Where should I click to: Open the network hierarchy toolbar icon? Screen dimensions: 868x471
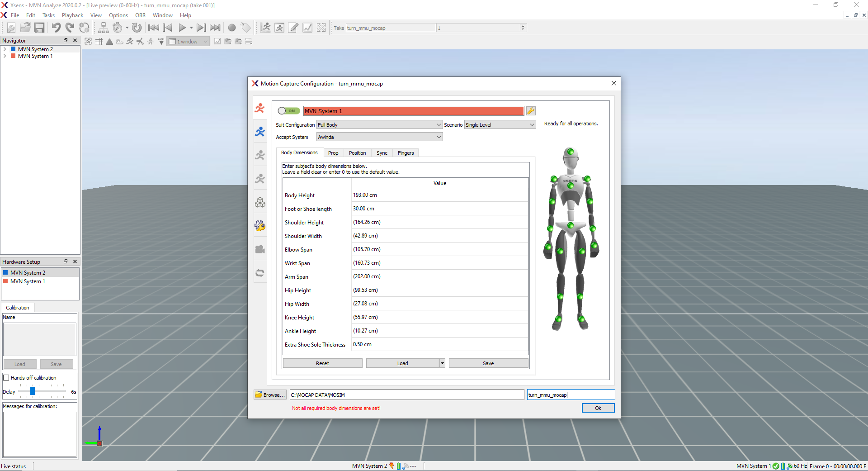[103, 28]
